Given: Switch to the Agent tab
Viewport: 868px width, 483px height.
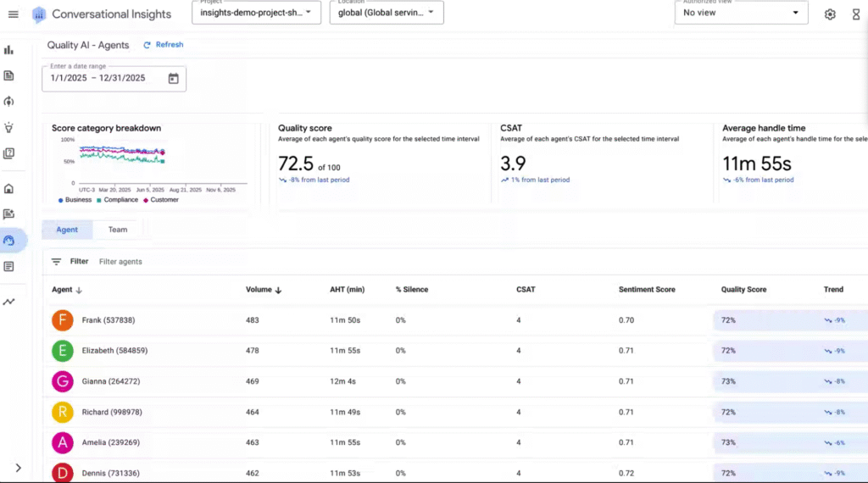Looking at the screenshot, I should [67, 230].
